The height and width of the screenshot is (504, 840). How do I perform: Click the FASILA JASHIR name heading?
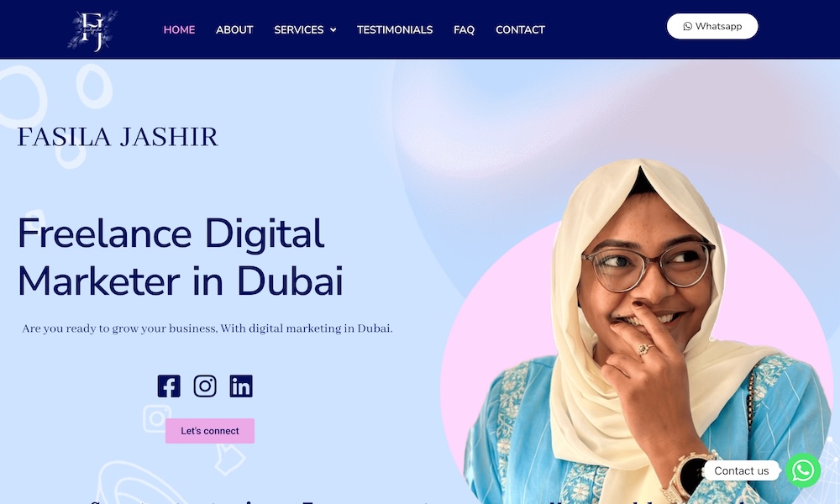click(118, 137)
